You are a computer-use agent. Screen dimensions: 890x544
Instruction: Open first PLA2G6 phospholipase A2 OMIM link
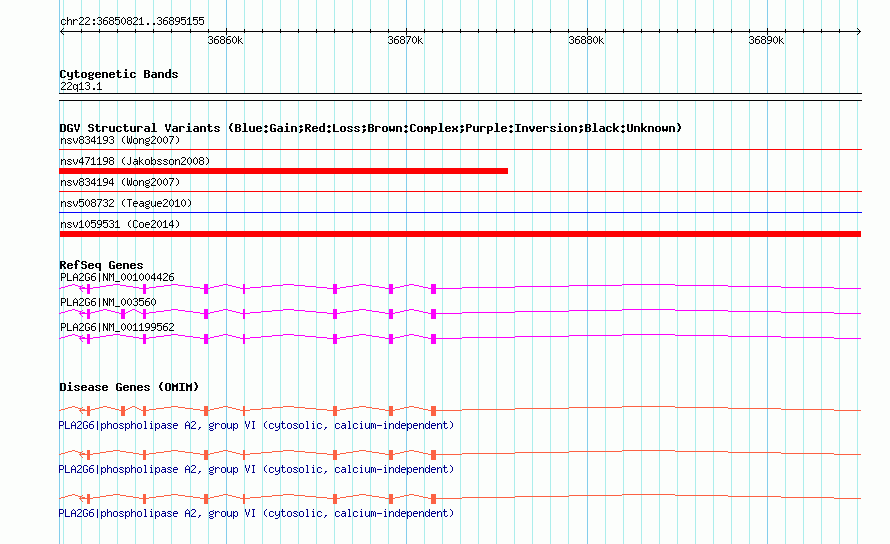[x=256, y=425]
